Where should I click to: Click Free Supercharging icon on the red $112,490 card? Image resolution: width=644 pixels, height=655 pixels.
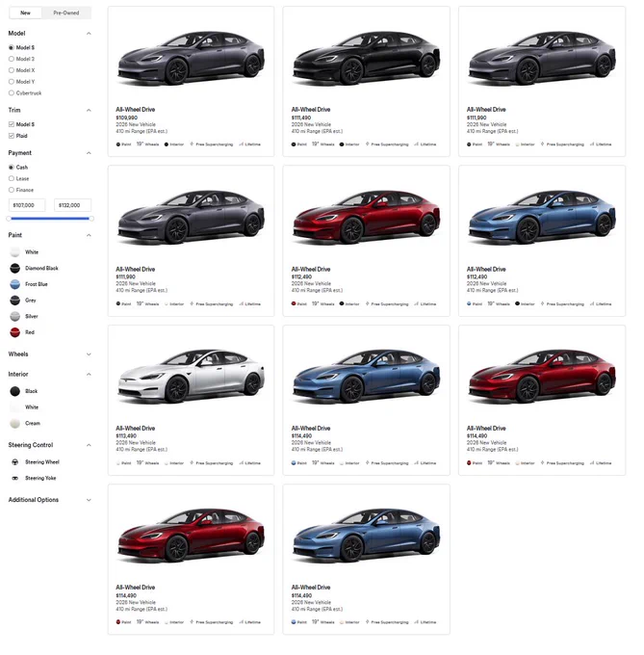(x=368, y=303)
